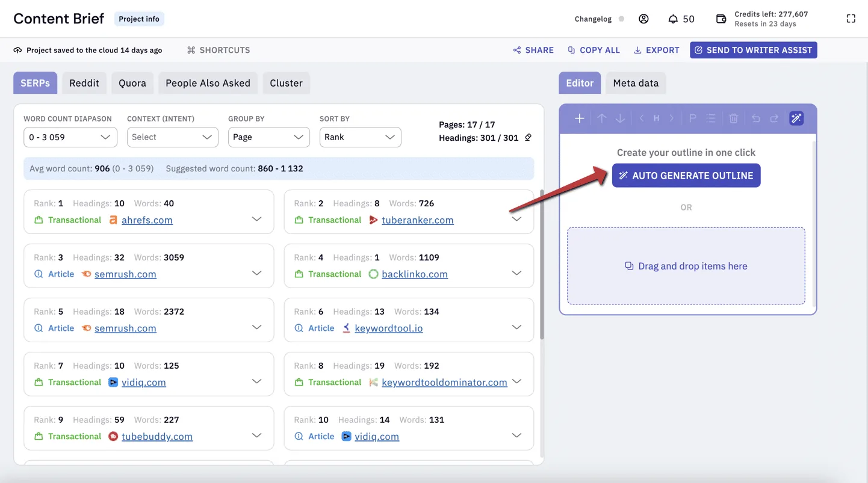The image size is (868, 483).
Task: Click the eraser icon next to Headings count
Action: pos(528,138)
